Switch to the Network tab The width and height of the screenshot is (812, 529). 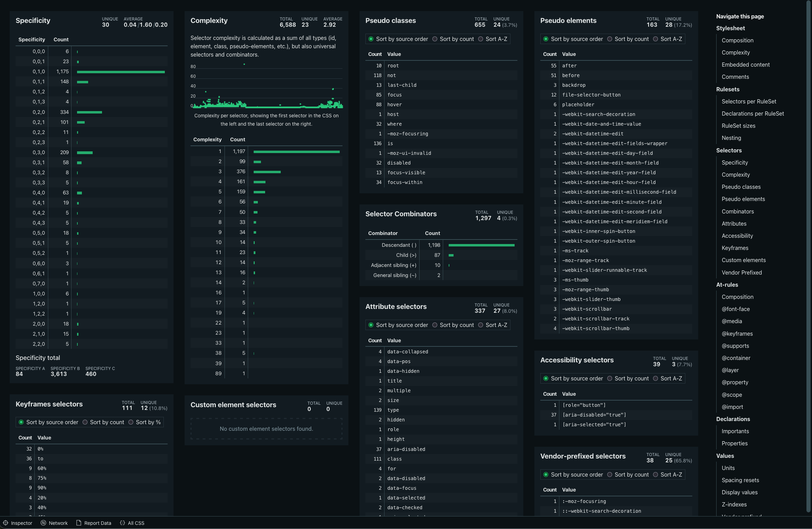[54, 523]
